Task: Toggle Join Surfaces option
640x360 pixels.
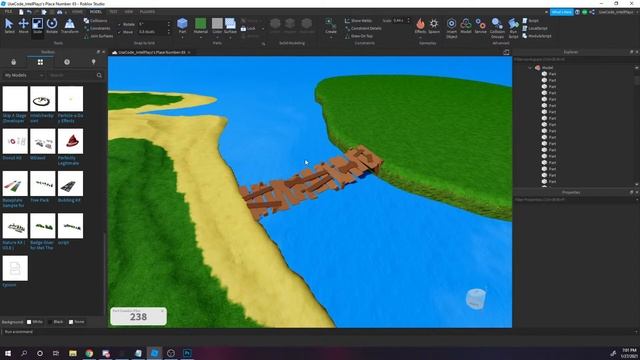Action: (98, 36)
